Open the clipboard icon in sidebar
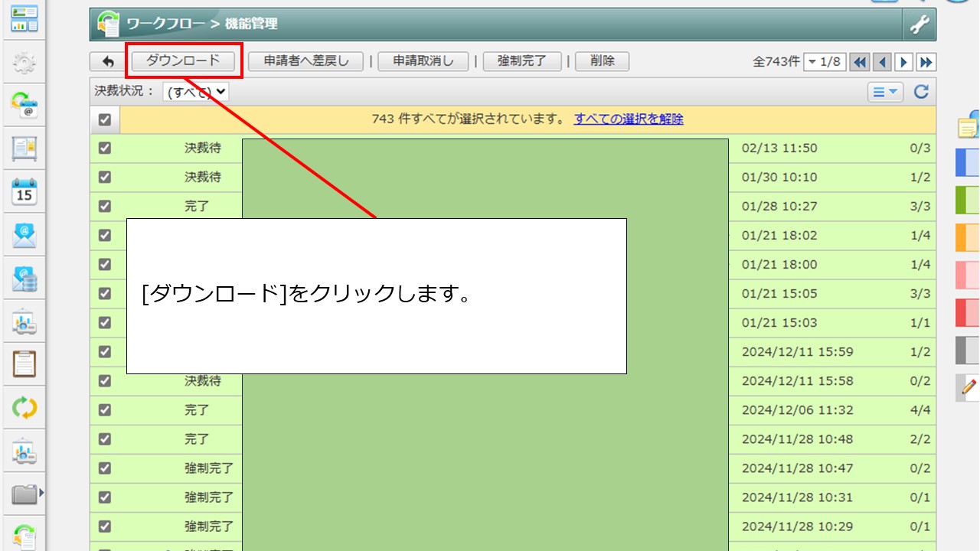Screen dimensions: 980x551 pos(24,364)
